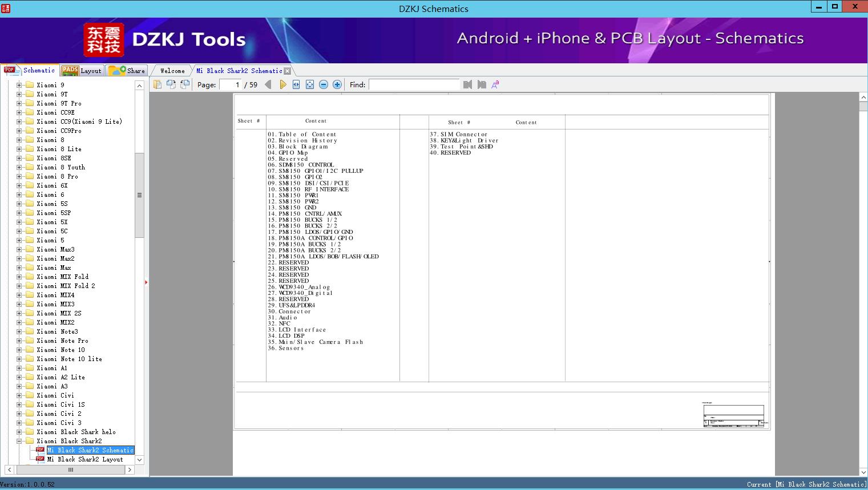Click the folder icon next to Xiaomi 5X

coord(30,222)
